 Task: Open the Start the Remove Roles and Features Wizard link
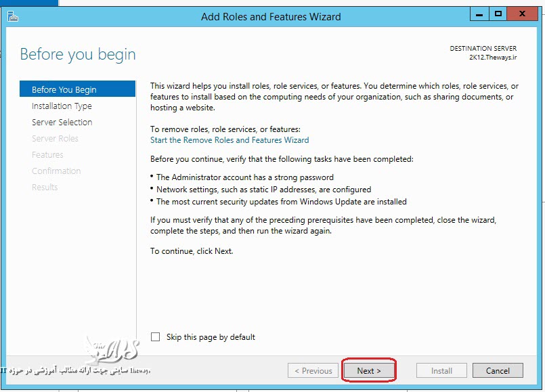pyautogui.click(x=230, y=140)
